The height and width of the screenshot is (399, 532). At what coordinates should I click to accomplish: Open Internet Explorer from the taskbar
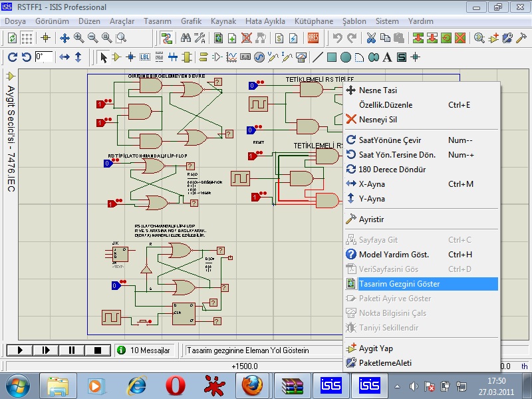pos(137,386)
